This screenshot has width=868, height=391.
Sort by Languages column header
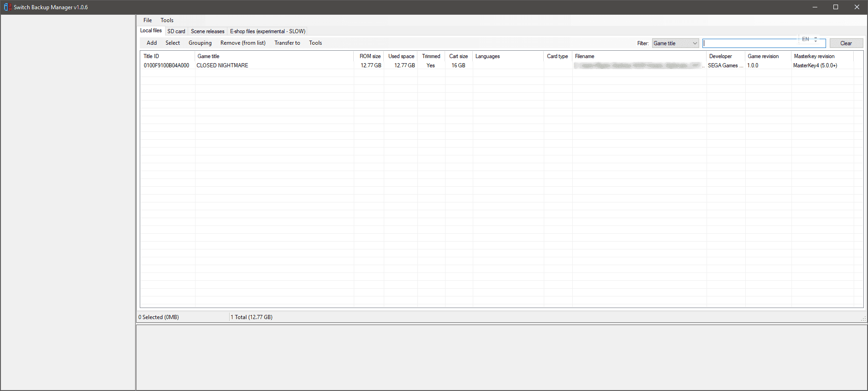508,56
